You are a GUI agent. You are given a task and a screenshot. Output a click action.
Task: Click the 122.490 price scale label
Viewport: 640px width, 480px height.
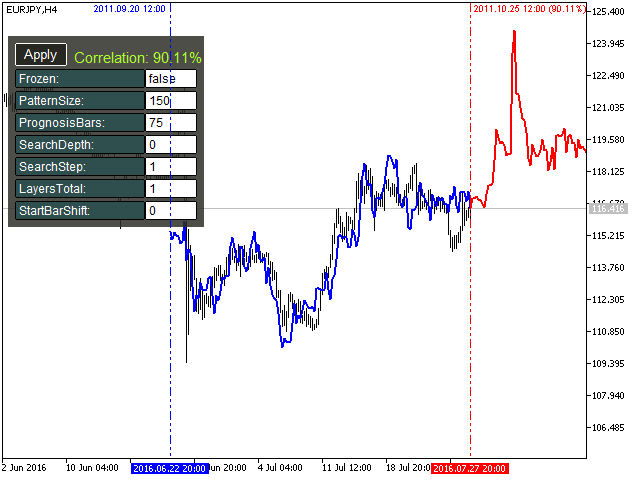point(608,76)
